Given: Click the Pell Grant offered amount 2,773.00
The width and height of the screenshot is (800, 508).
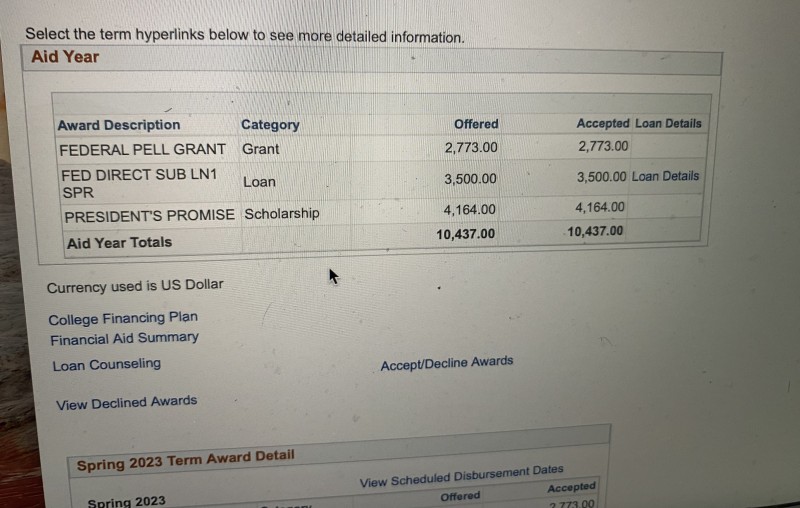Looking at the screenshot, I should 471,147.
